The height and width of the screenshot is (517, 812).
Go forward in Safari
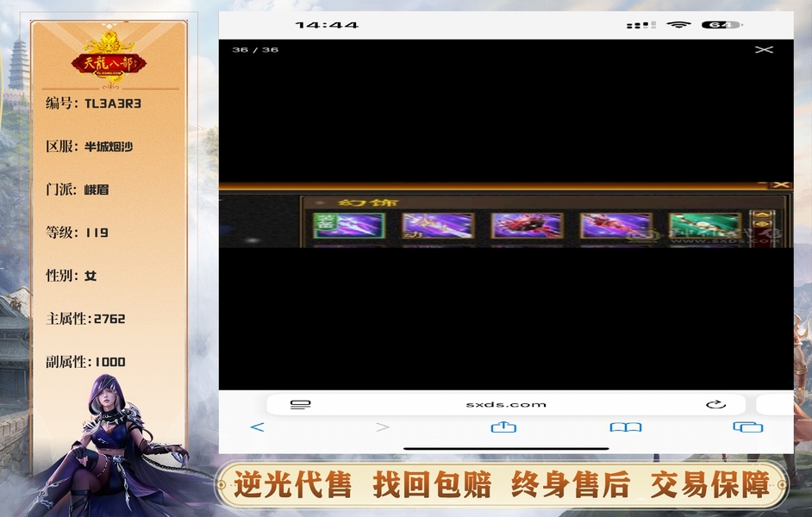(x=383, y=427)
